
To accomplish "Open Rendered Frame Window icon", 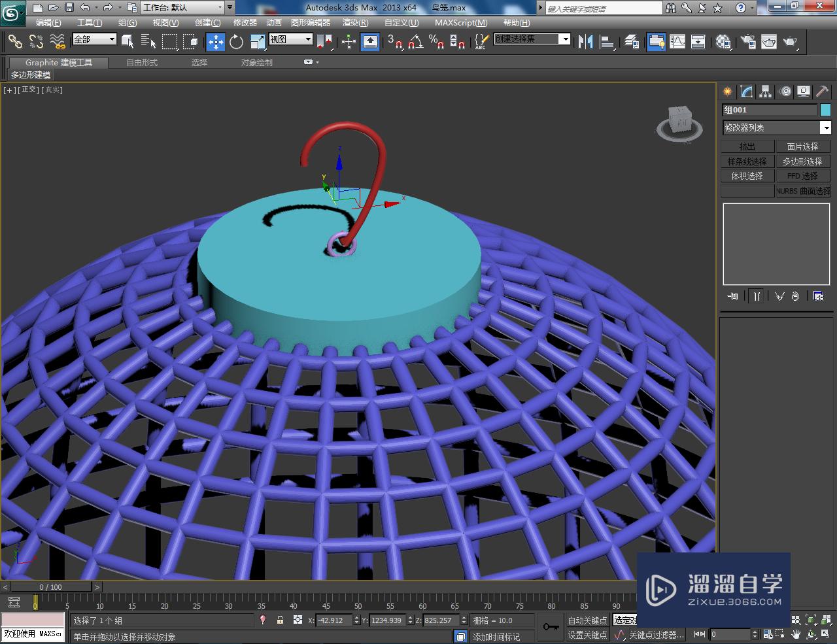I will point(769,42).
